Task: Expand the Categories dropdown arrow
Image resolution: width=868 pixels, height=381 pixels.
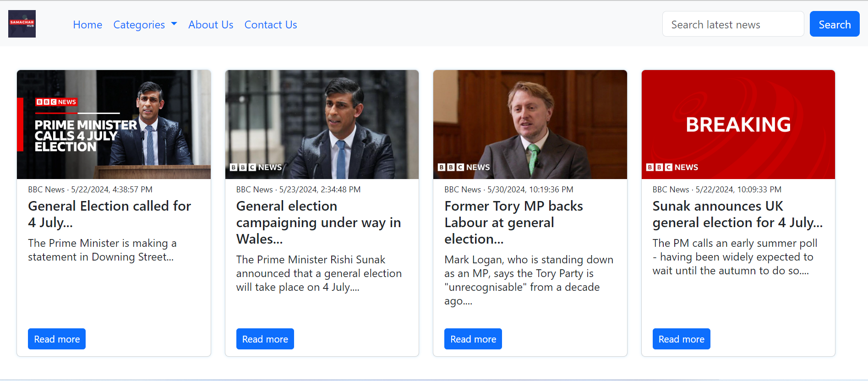Action: pyautogui.click(x=174, y=24)
